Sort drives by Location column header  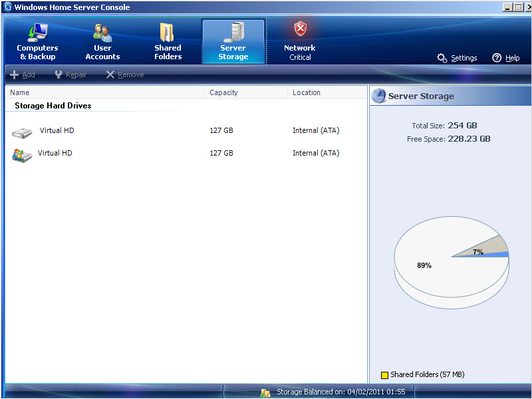point(307,92)
